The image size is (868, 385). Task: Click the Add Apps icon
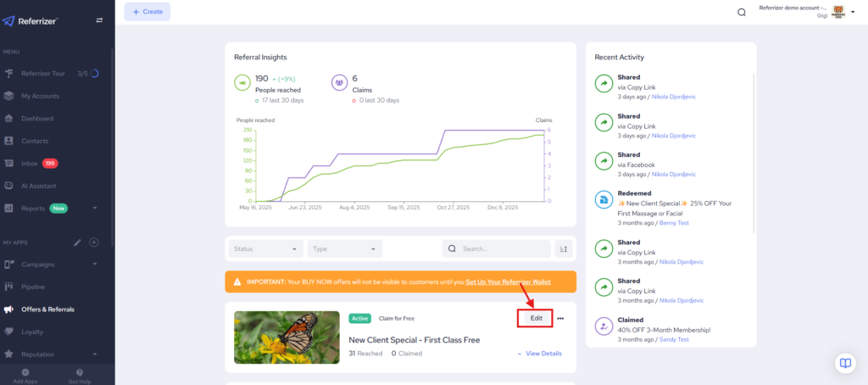pyautogui.click(x=25, y=372)
